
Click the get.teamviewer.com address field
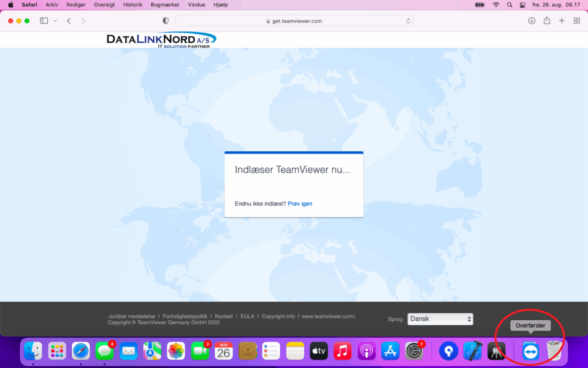point(293,21)
